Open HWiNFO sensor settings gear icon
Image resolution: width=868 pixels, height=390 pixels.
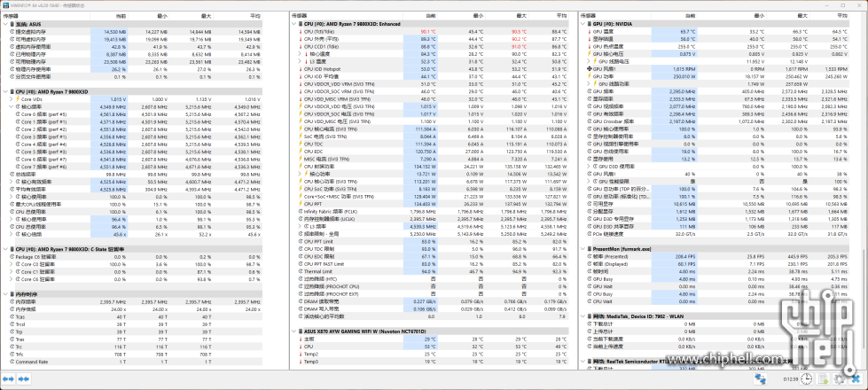pos(840,379)
